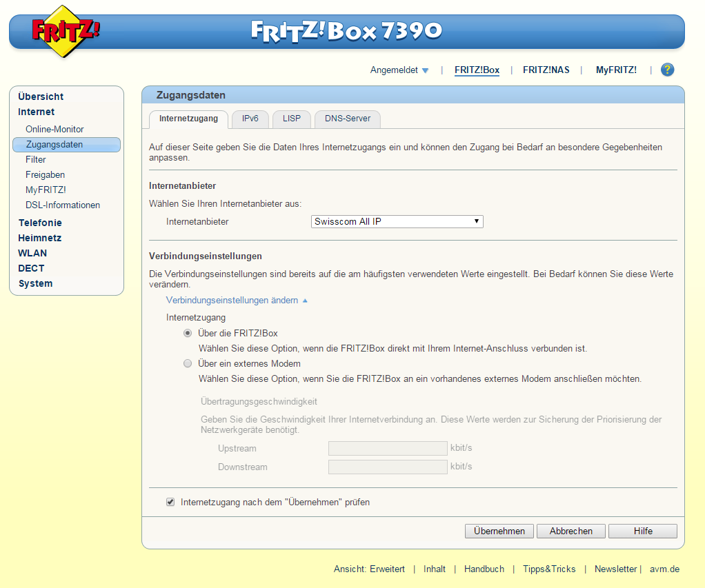Open DSL-Informationen in the sidebar
The image size is (705, 588).
(x=62, y=205)
